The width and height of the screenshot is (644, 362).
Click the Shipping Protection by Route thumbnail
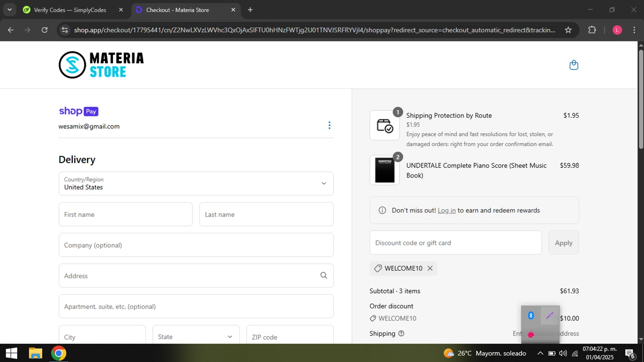tap(385, 125)
